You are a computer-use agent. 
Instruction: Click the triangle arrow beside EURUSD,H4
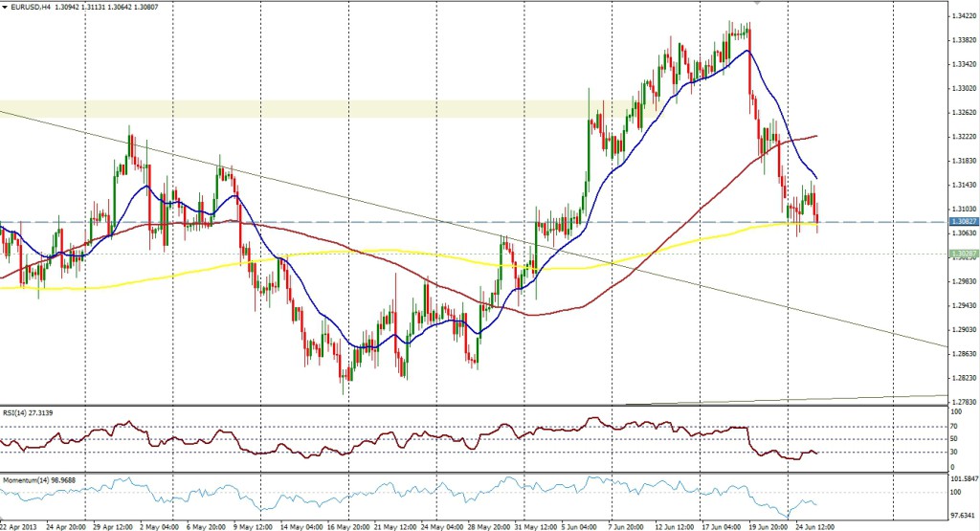pyautogui.click(x=5, y=6)
